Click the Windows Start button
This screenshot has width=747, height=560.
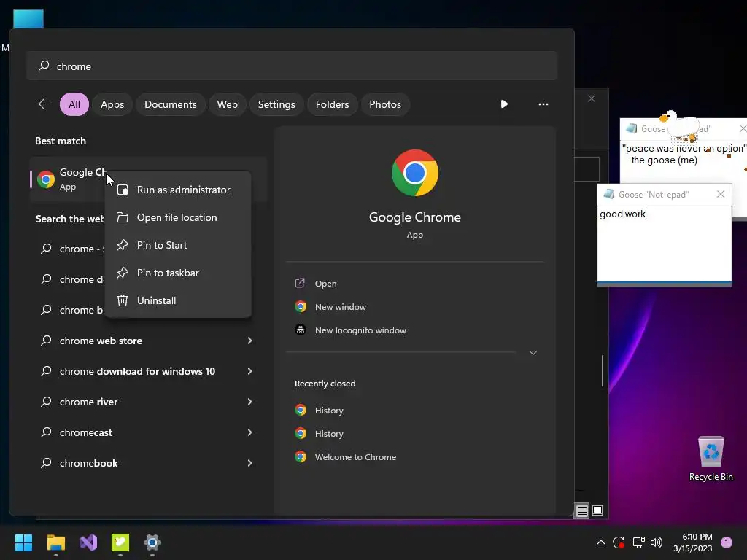(23, 542)
